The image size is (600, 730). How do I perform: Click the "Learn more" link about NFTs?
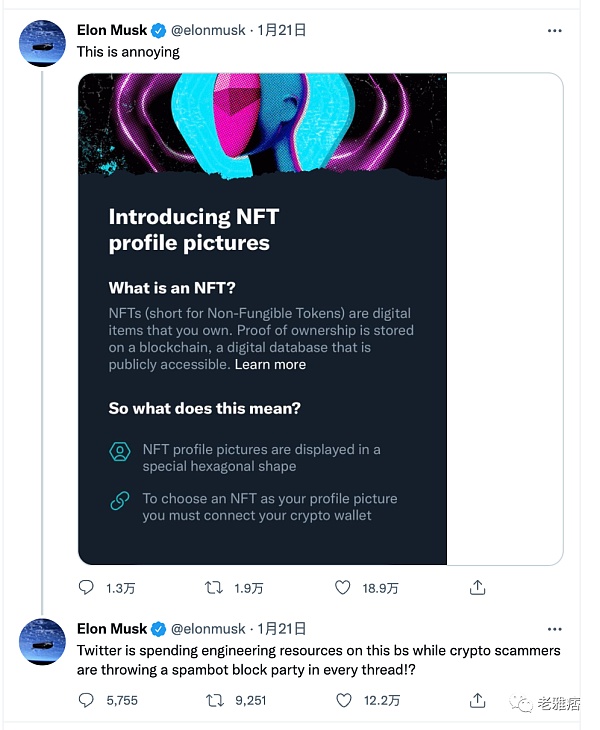(x=270, y=365)
